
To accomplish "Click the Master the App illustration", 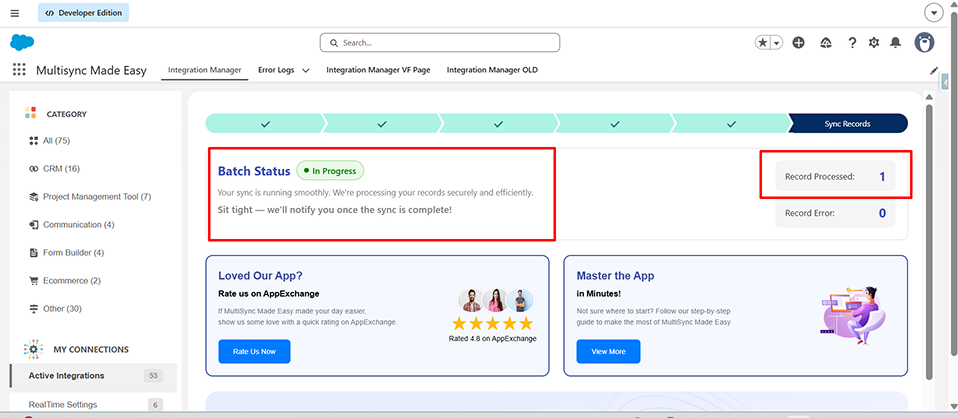I will click(852, 315).
